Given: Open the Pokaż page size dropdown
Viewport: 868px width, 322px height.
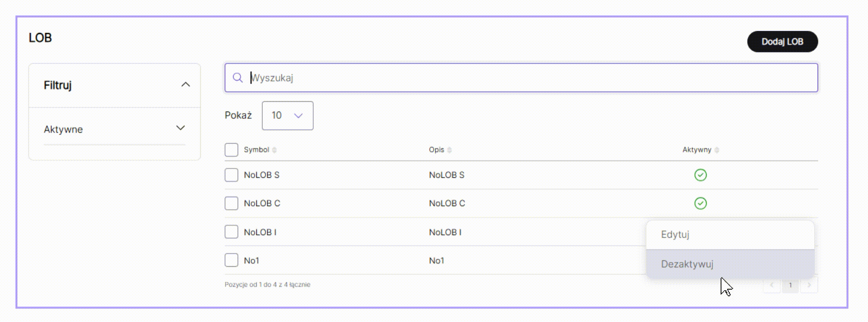Looking at the screenshot, I should tap(287, 115).
